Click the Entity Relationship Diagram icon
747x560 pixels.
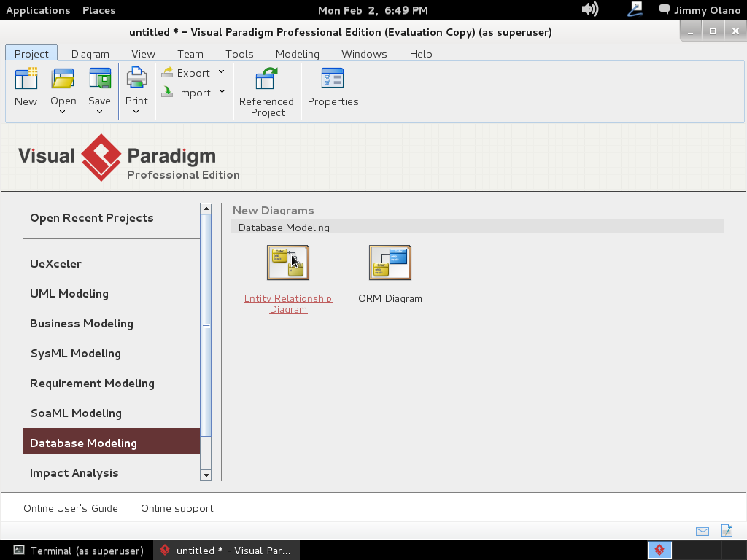point(288,262)
